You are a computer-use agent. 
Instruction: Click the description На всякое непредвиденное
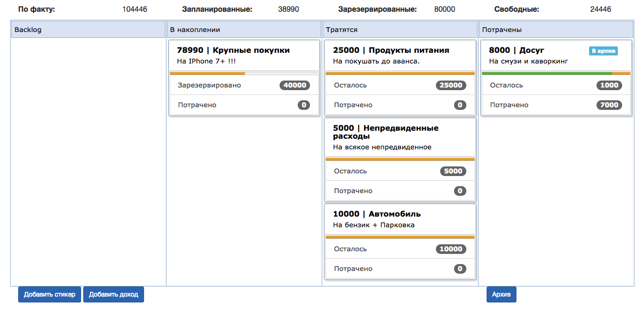click(382, 147)
